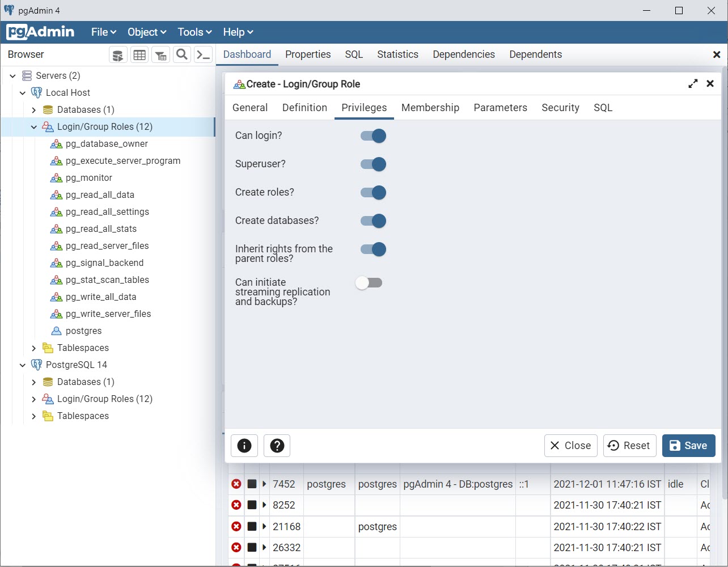Save the new login role
Image resolution: width=728 pixels, height=567 pixels.
coord(688,446)
